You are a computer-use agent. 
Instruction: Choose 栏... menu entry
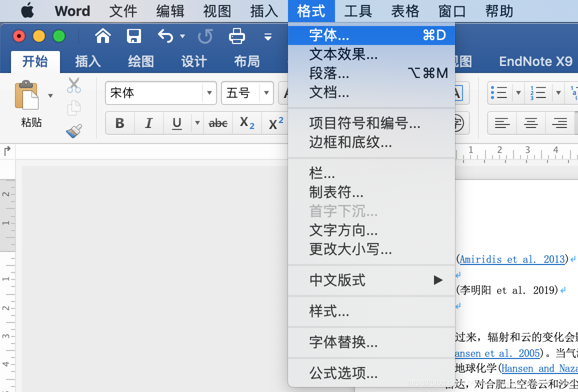(371, 173)
